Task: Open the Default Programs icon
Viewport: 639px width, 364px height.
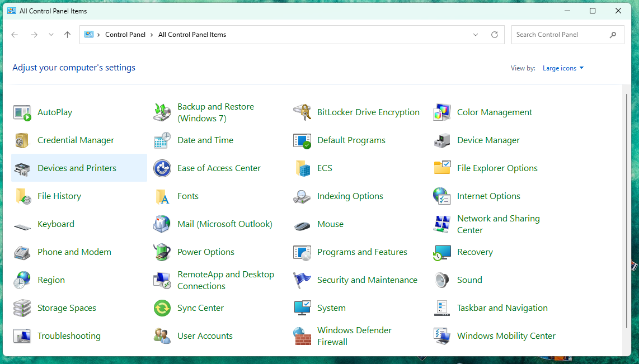Action: (x=302, y=140)
